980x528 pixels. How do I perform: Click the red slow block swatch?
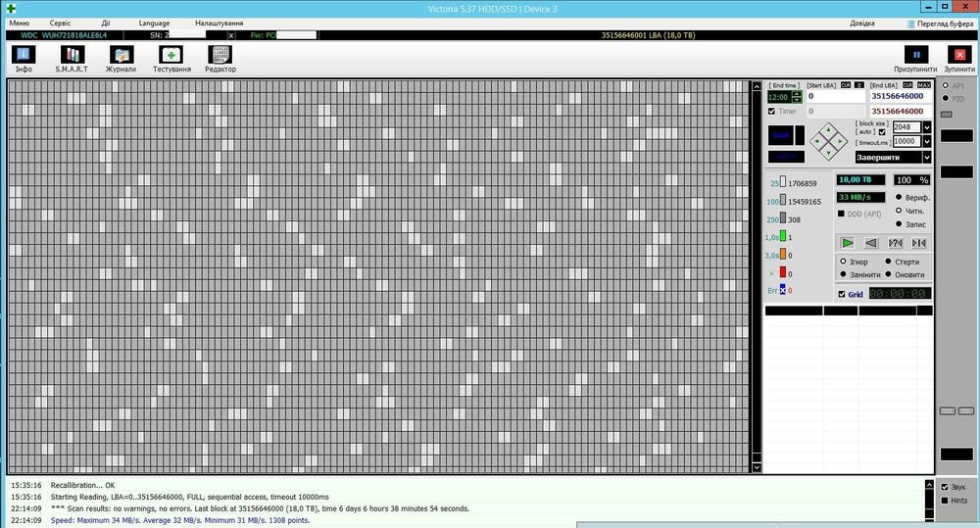(x=782, y=272)
